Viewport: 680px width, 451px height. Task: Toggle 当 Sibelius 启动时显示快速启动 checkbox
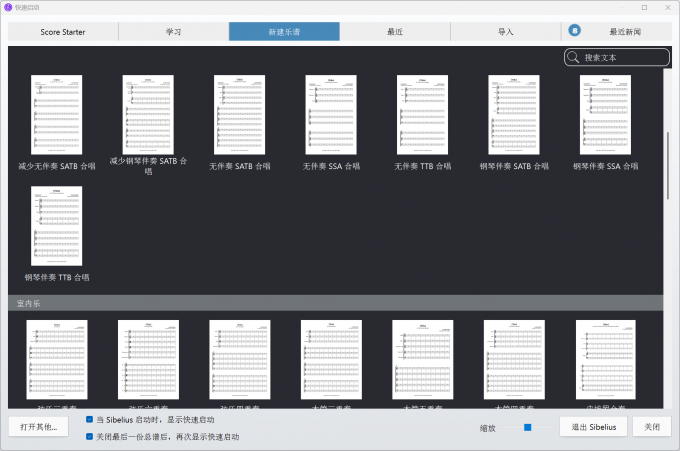tap(89, 419)
